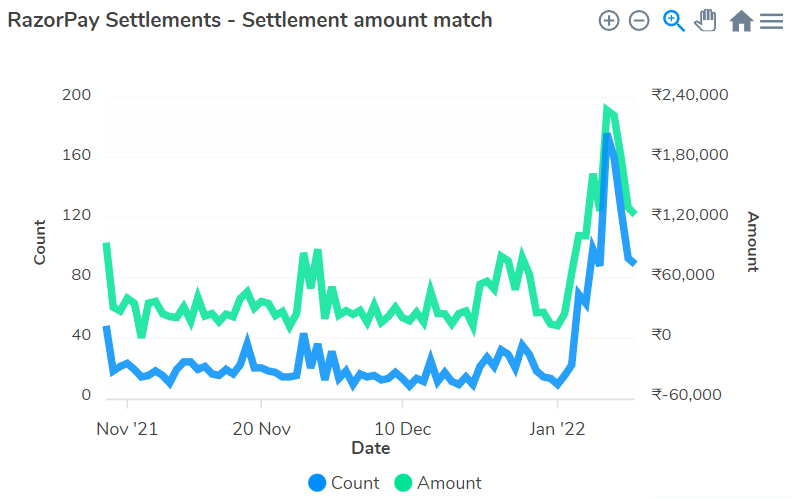Image resolution: width=794 pixels, height=498 pixels.
Task: Open the chart hamburger menu
Action: click(771, 21)
